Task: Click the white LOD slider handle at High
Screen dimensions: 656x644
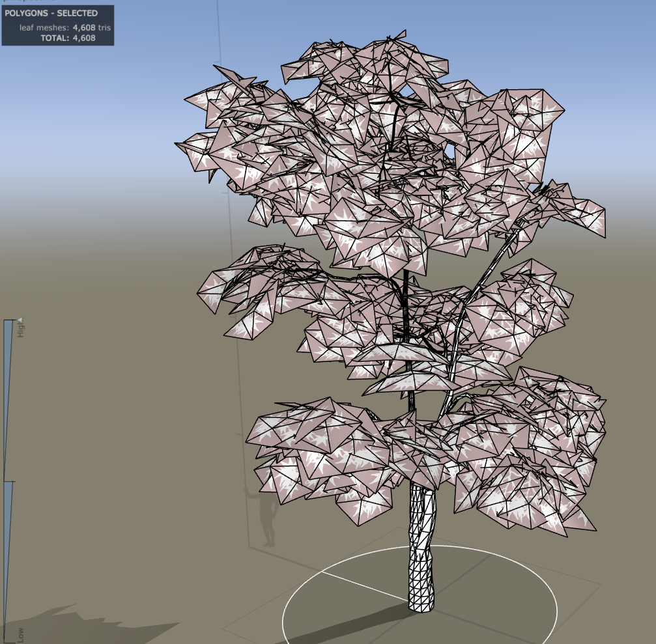Action: coord(20,320)
